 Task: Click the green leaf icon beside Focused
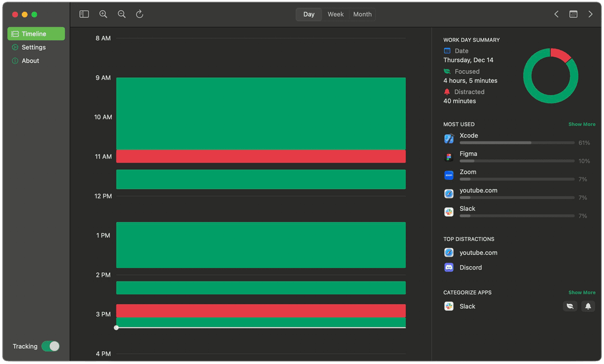tap(447, 71)
